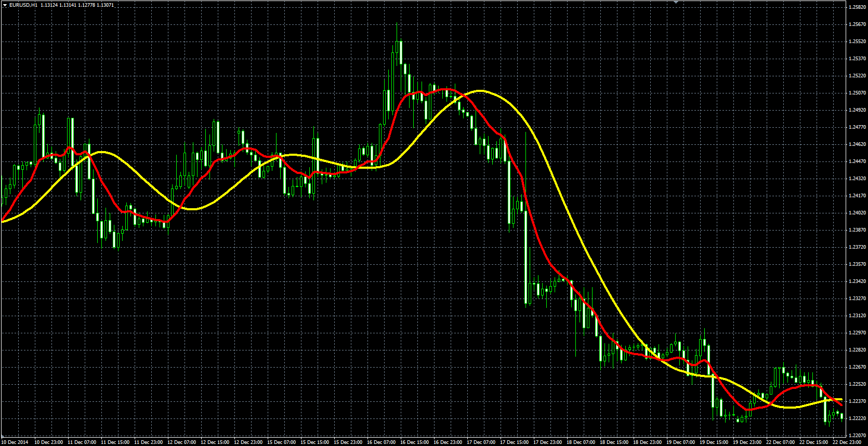Click the 1.24620 price axis label
The height and width of the screenshot is (446, 868).
tap(857, 144)
